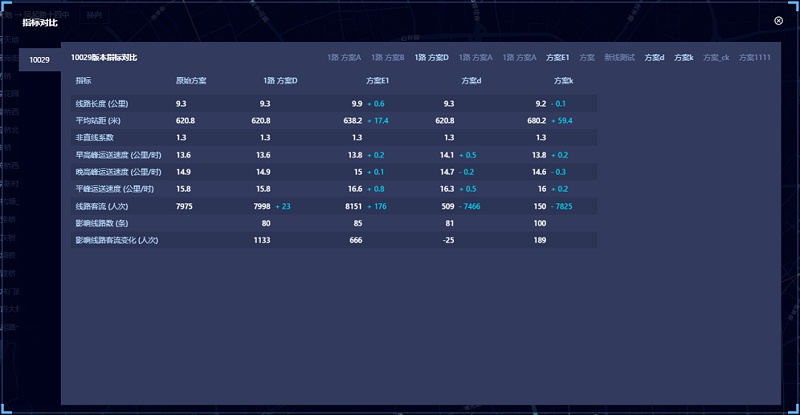Select the 影响线路客流变化 (人次) row label
This screenshot has width=800, height=415.
[117, 240]
